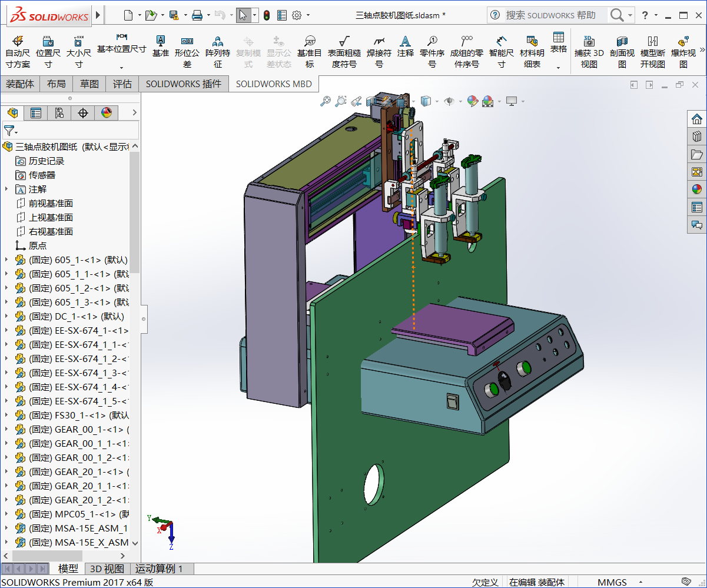Switch to the 布局 ribbon tab
707x588 pixels.
point(57,84)
